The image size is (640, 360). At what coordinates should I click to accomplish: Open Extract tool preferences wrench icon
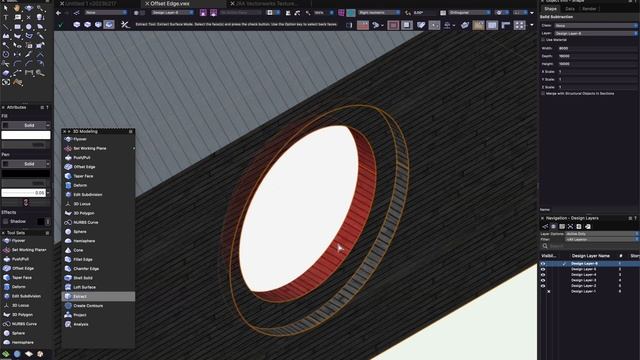tap(125, 25)
